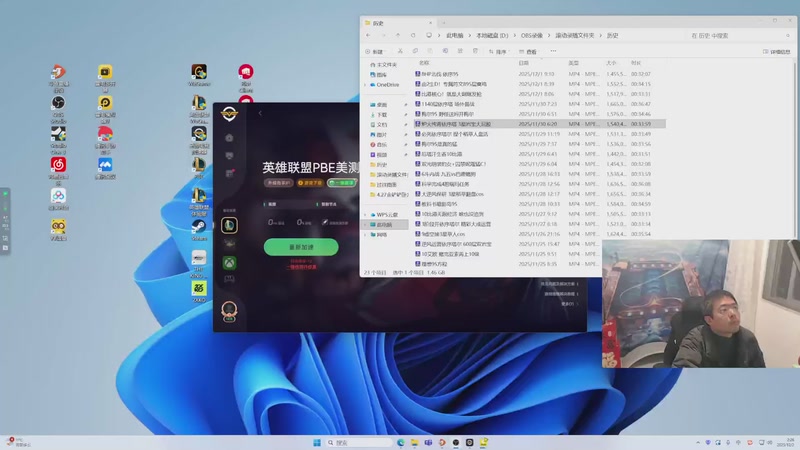Image resolution: width=800 pixels, height=450 pixels.
Task: Launch the Steam desktop shortcut
Action: tap(199, 226)
